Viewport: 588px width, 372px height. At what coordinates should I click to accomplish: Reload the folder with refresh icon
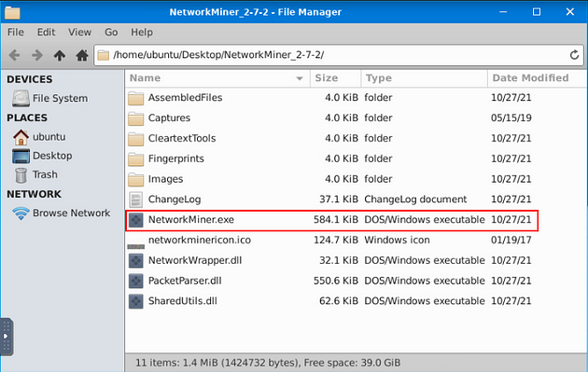tap(574, 55)
